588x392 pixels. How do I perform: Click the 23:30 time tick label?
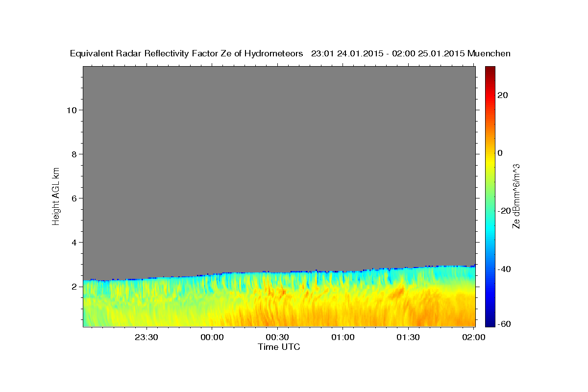coord(147,337)
